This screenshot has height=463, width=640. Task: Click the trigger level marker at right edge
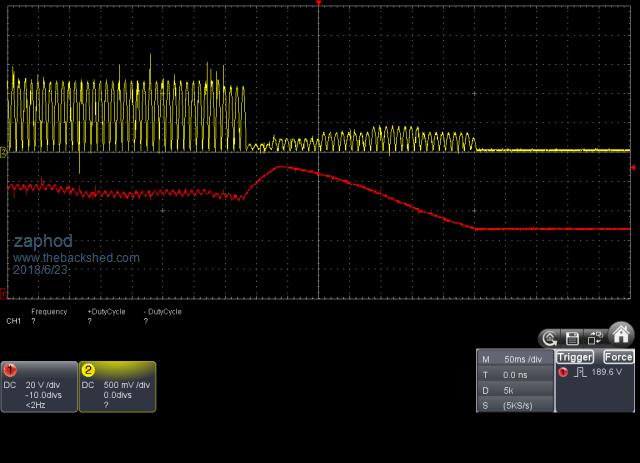pyautogui.click(x=634, y=167)
